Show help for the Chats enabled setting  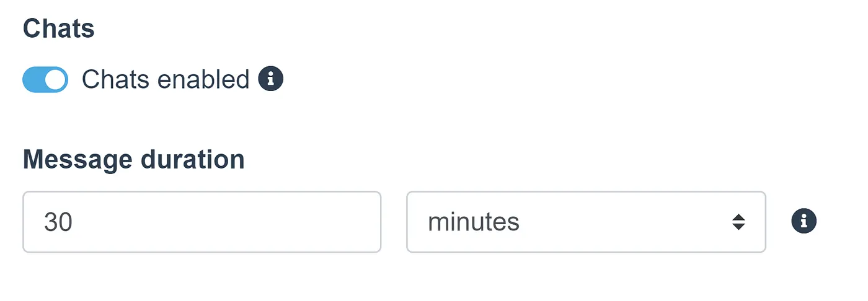[x=270, y=79]
